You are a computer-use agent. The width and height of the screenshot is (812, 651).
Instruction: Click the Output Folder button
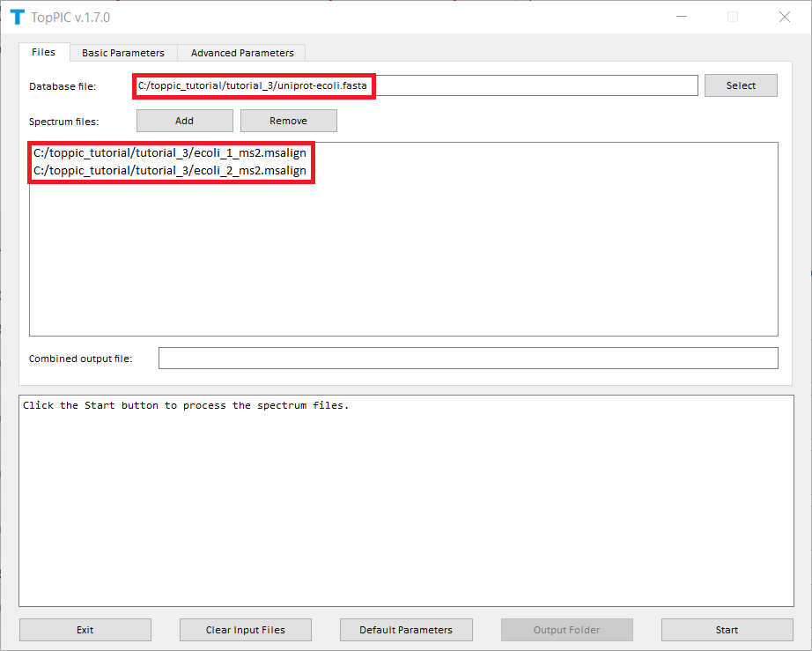click(x=566, y=630)
